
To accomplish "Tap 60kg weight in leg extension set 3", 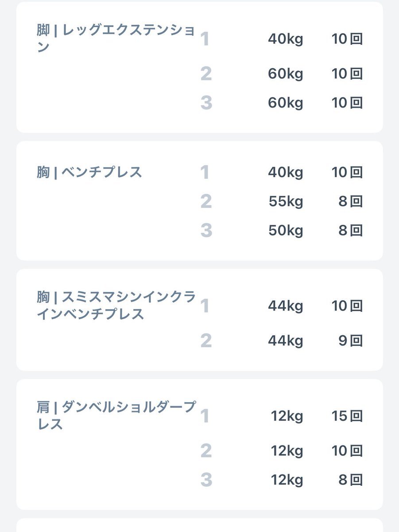I will coord(286,103).
